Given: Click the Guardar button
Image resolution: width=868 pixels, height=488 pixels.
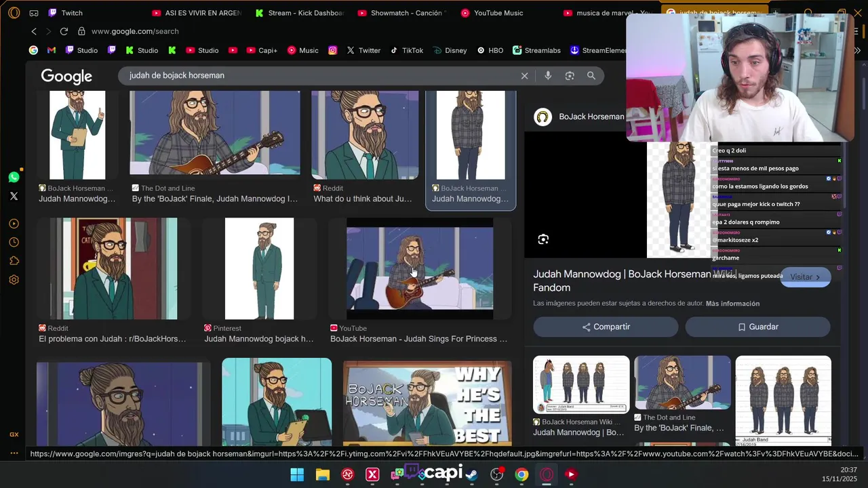Looking at the screenshot, I should pyautogui.click(x=757, y=327).
